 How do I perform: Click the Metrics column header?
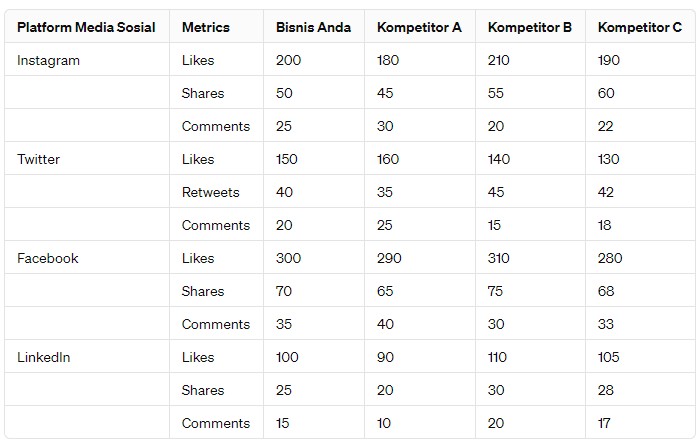(206, 27)
